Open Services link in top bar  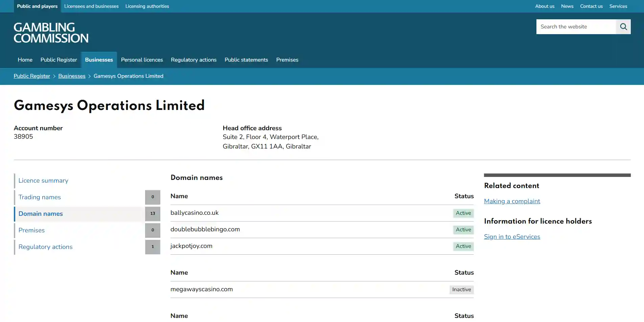[618, 6]
